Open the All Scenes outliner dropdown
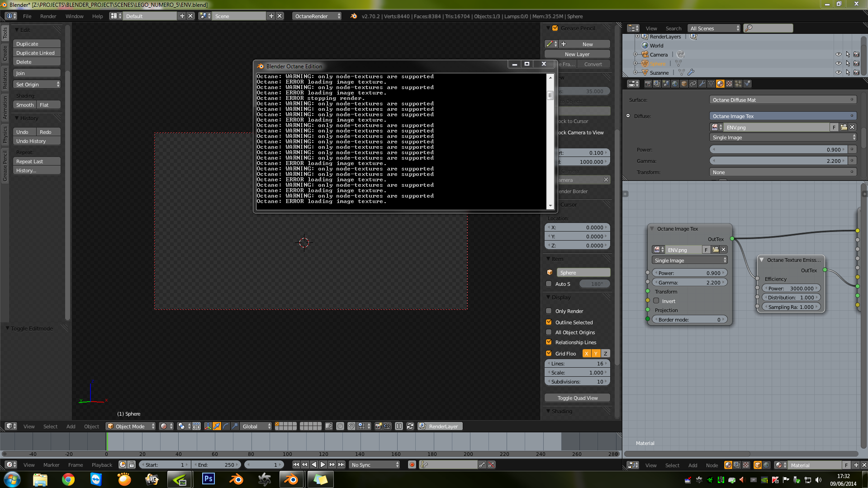 714,28
